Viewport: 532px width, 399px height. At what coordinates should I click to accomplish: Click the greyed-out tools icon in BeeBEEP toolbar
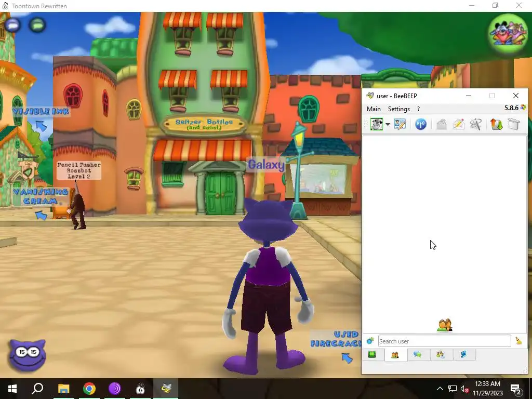pyautogui.click(x=476, y=124)
